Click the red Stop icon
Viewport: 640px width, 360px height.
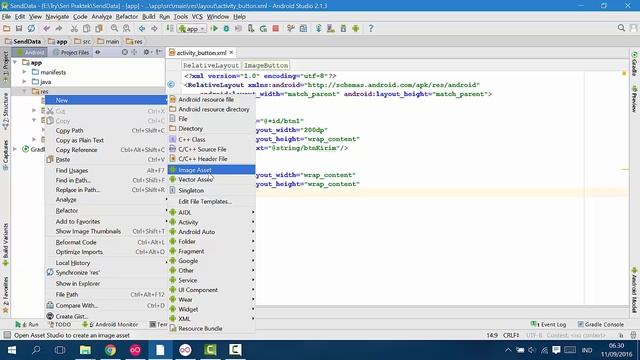276,28
